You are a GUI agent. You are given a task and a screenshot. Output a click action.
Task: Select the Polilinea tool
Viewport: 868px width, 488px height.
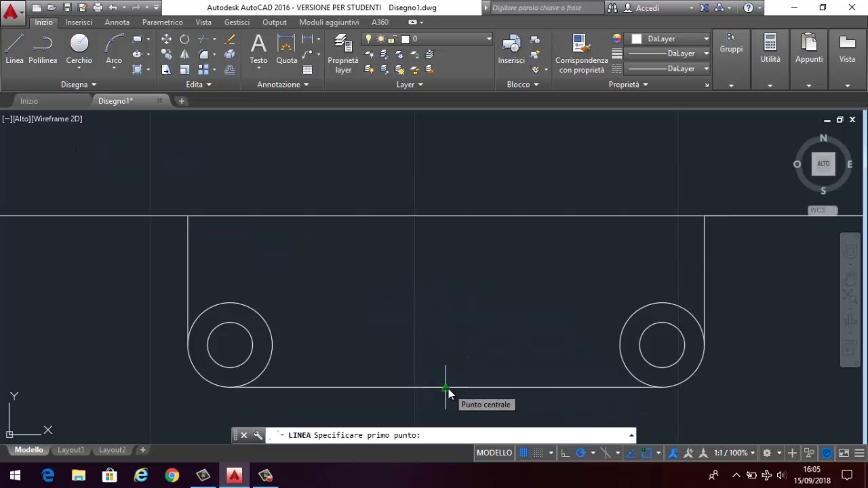point(43,49)
